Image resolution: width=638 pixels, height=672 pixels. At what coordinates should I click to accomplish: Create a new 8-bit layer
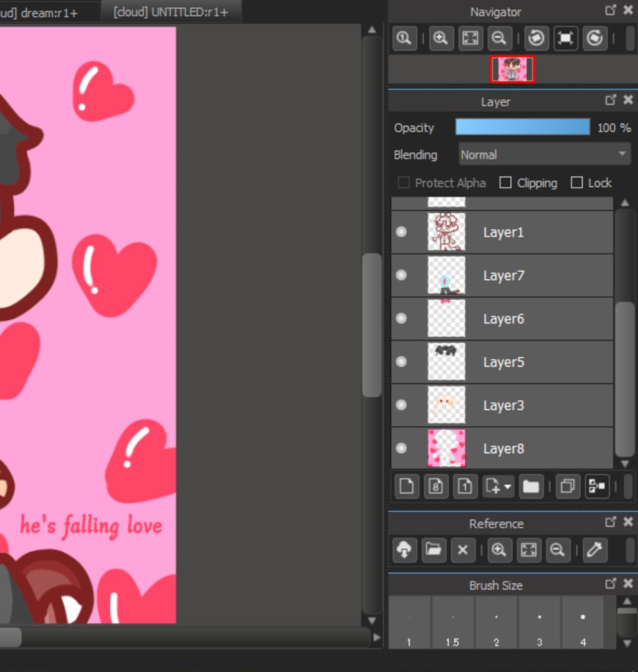(x=436, y=486)
